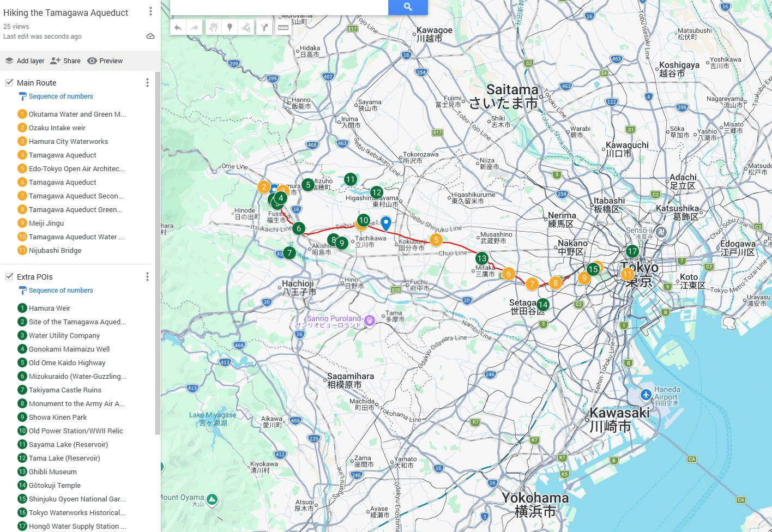772x532 pixels.
Task: Click the Haneda Airport map icon
Action: 646,394
